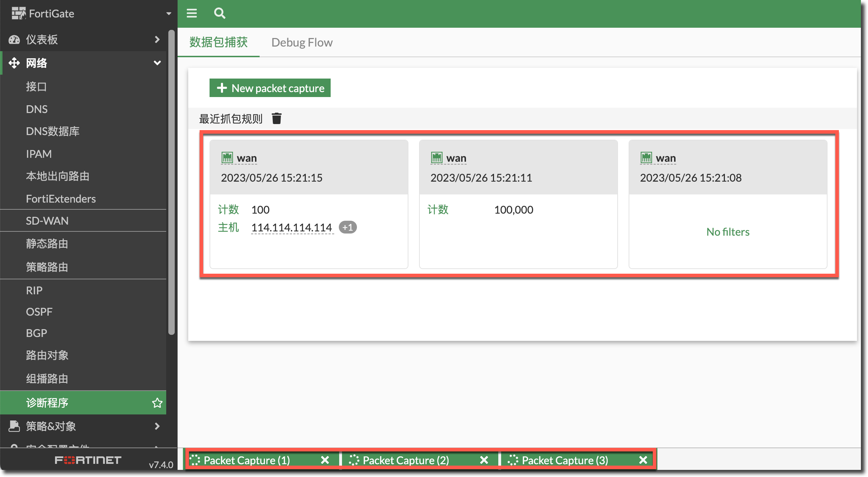Open the FortiGate device dropdown

(169, 14)
